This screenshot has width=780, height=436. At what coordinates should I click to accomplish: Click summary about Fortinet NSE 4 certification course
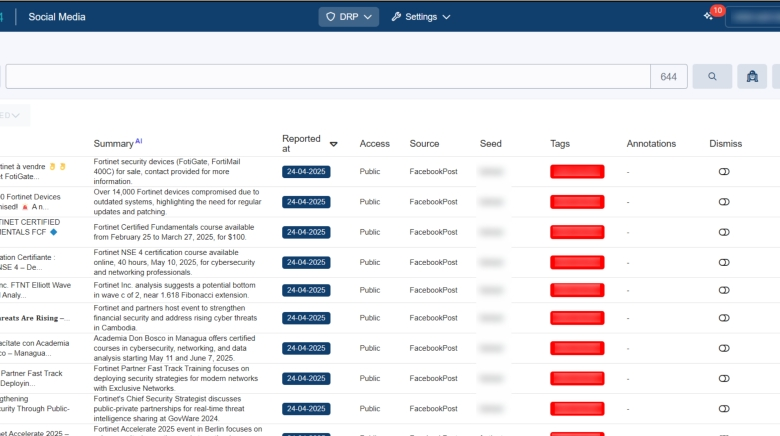174,263
